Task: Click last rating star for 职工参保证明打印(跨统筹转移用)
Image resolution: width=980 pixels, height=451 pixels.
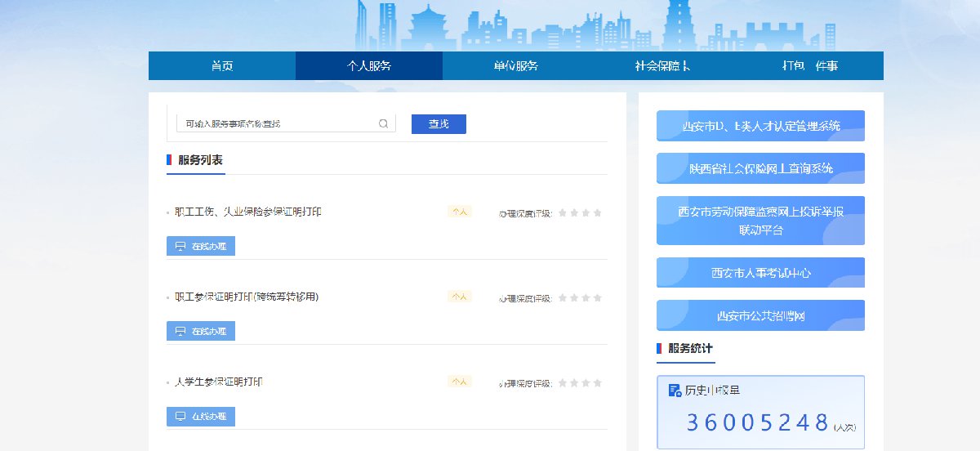Action: [x=597, y=298]
